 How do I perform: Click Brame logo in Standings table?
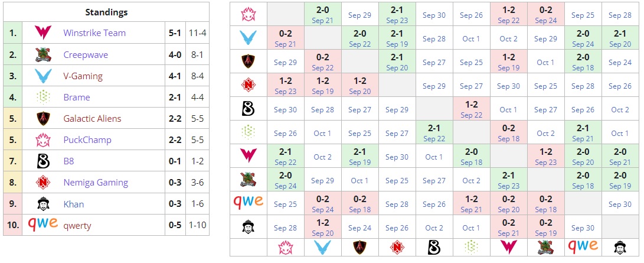[x=43, y=98]
